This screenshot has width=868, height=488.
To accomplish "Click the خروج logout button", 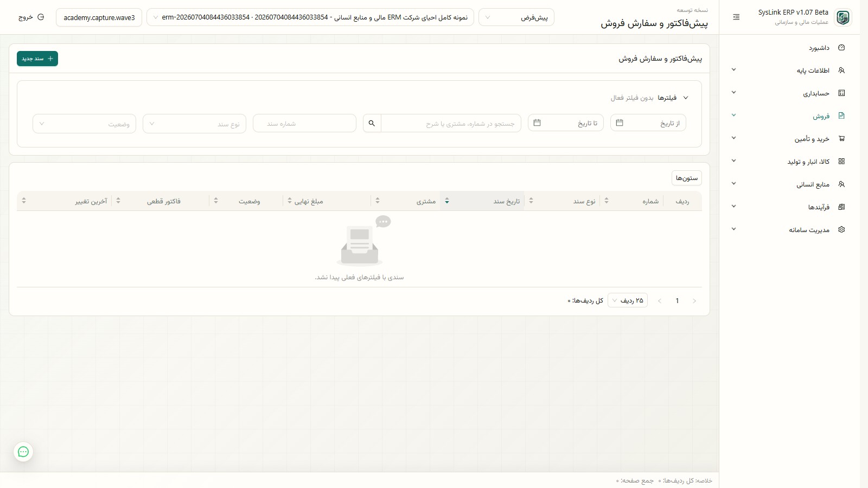I will coord(31,17).
